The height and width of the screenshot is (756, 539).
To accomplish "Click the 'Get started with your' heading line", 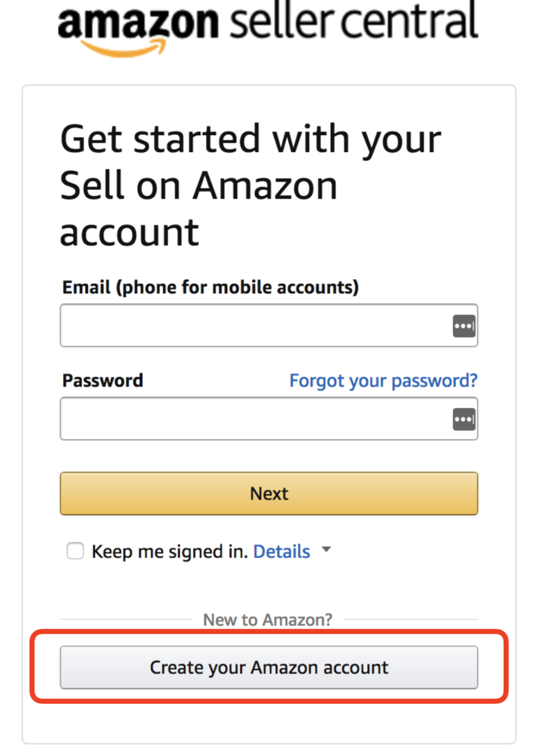I will pyautogui.click(x=251, y=140).
